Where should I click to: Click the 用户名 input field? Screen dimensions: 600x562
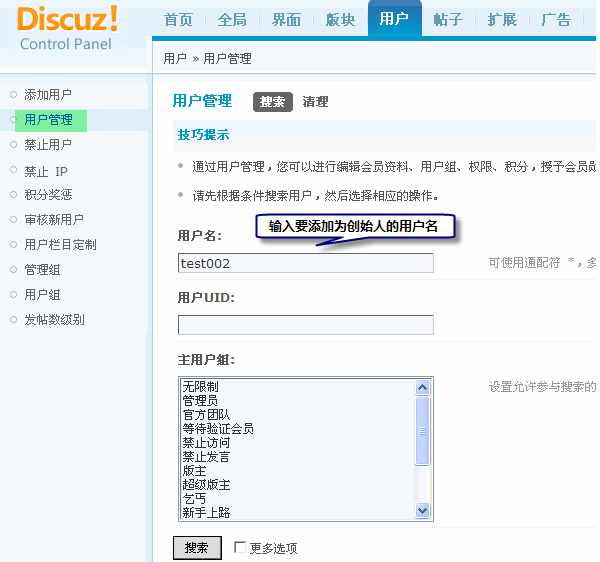tap(306, 263)
